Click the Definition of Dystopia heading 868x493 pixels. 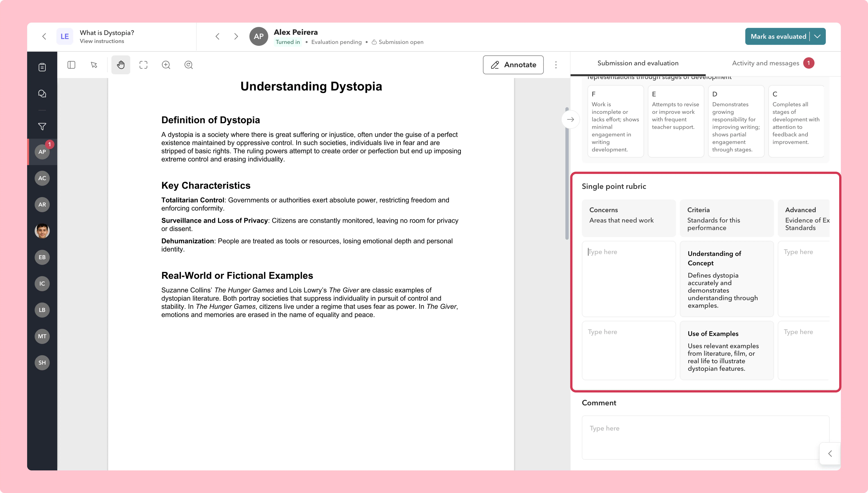point(211,120)
